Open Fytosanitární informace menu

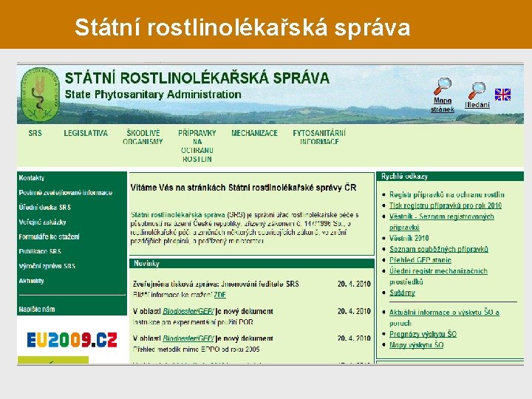tap(319, 137)
